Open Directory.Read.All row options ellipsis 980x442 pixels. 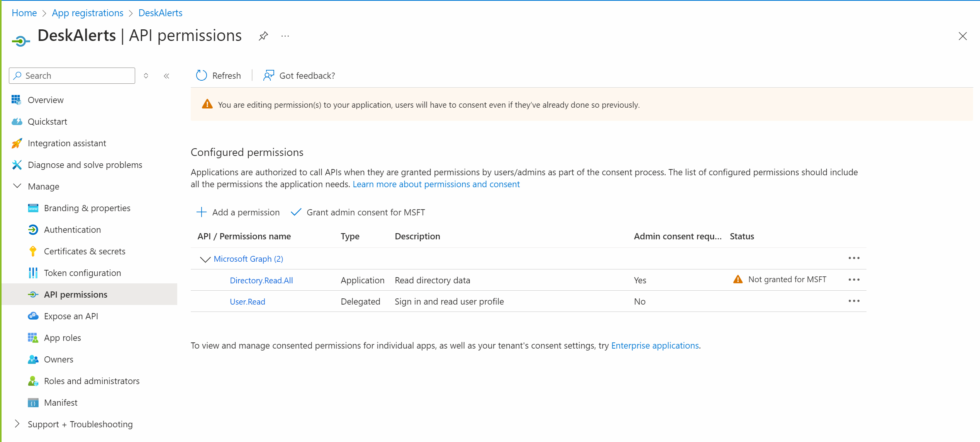854,279
